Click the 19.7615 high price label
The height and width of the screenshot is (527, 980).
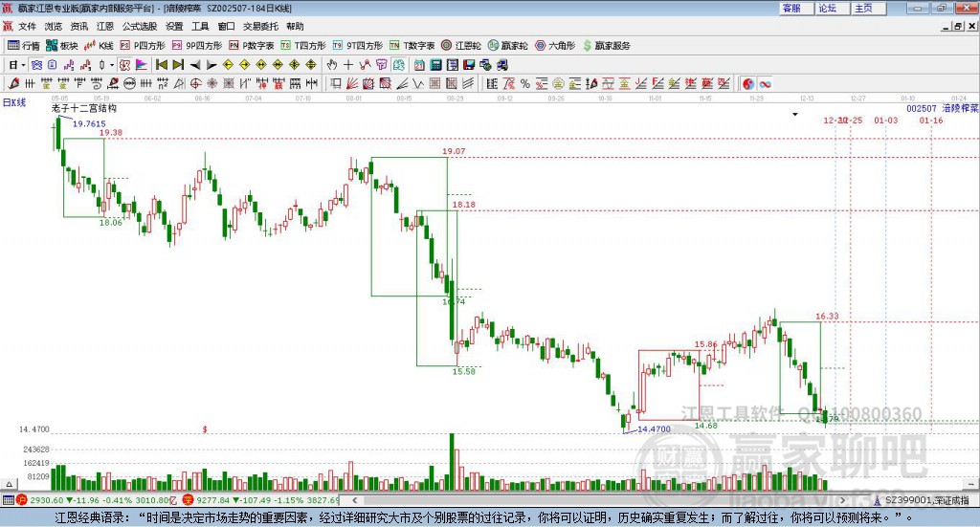(89, 123)
